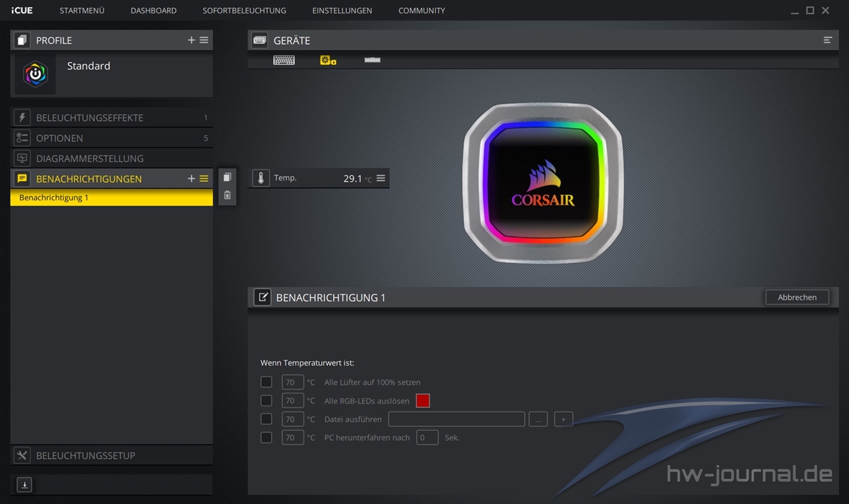Click the iCUE logo
This screenshot has width=849, height=504.
21,11
